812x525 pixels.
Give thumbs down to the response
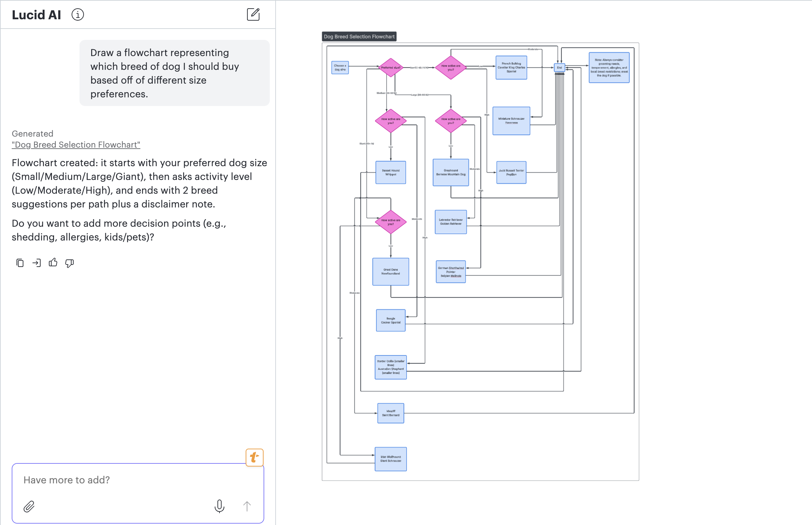[70, 263]
